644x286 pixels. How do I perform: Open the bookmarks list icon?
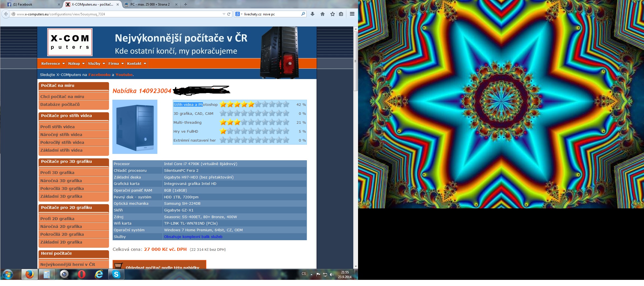click(x=341, y=14)
